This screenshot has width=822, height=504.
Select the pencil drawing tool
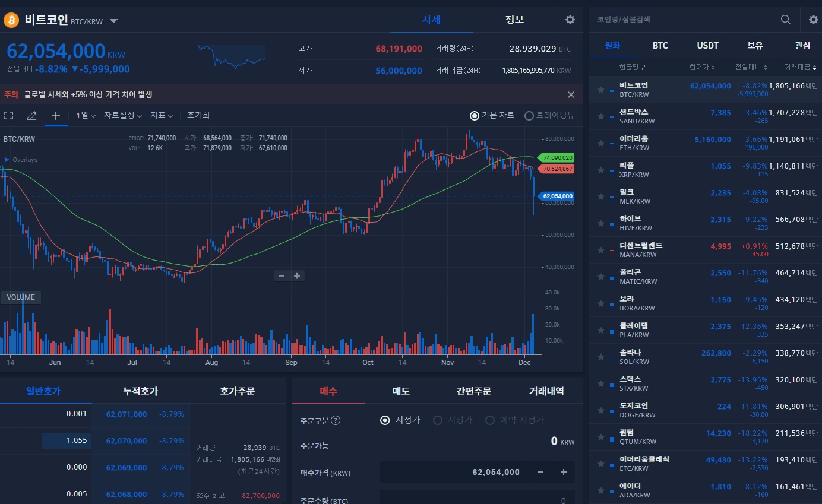tap(32, 115)
